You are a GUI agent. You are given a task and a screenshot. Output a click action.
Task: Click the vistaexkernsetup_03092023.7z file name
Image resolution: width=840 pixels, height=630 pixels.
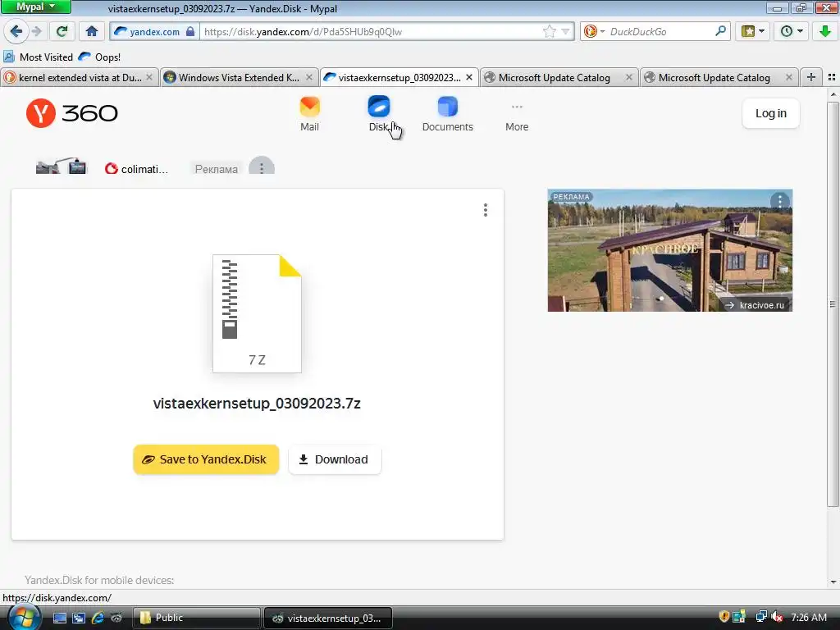pos(257,403)
